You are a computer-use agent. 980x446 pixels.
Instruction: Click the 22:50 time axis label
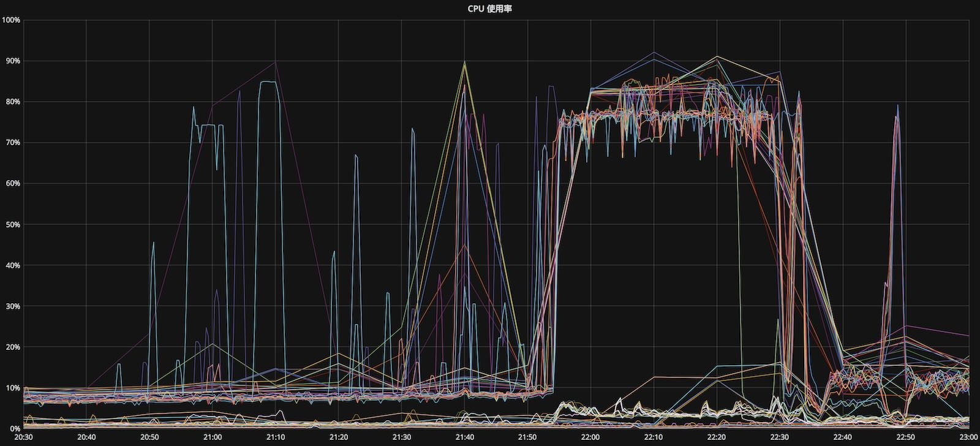(906, 437)
